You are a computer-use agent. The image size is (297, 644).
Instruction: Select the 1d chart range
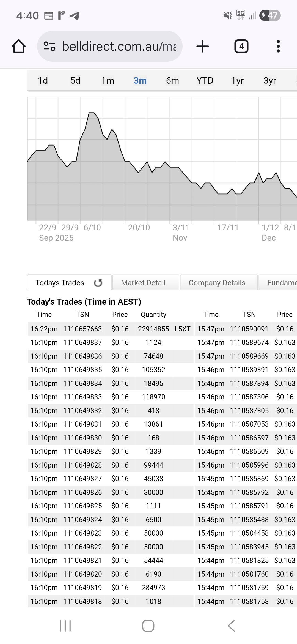tap(43, 81)
